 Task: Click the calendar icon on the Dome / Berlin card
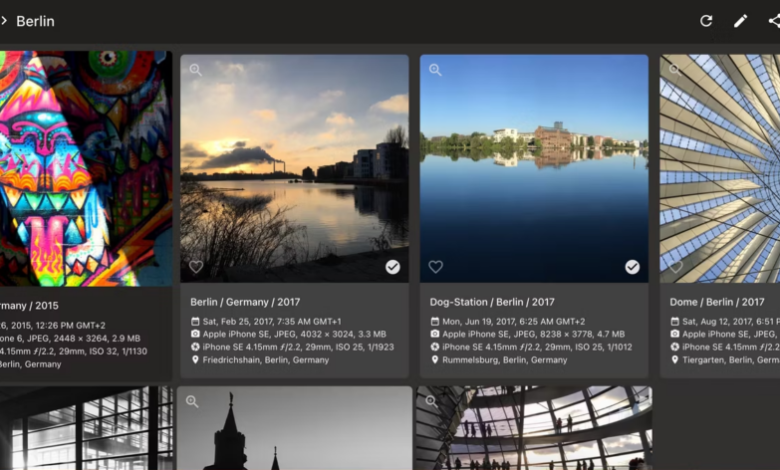675,321
